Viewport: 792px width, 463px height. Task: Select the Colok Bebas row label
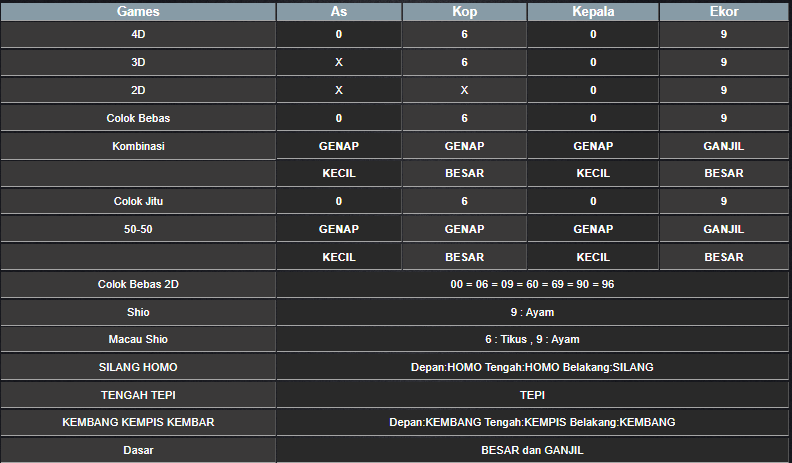(138, 118)
